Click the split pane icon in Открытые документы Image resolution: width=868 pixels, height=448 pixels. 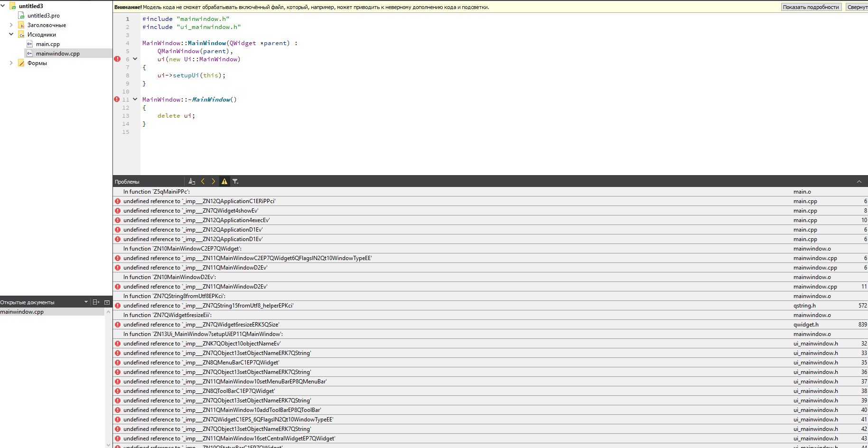(x=96, y=302)
